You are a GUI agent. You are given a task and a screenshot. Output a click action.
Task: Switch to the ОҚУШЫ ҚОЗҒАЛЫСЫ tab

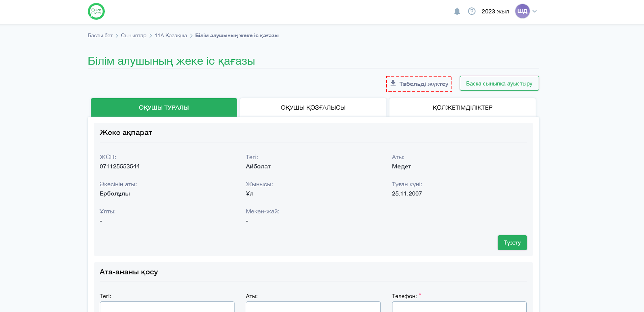313,107
